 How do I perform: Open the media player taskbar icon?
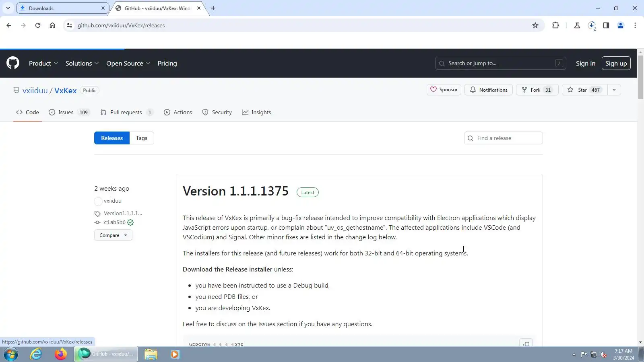(x=175, y=354)
